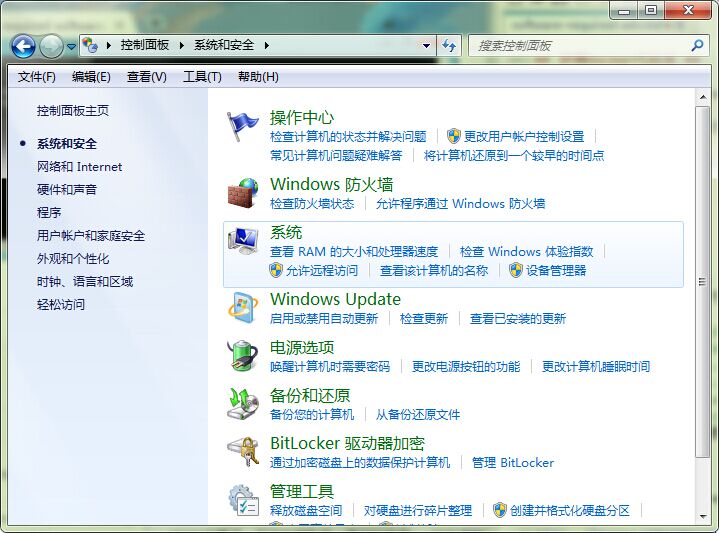
Task: Open the recent pages dropdown arrow
Action: (x=71, y=47)
